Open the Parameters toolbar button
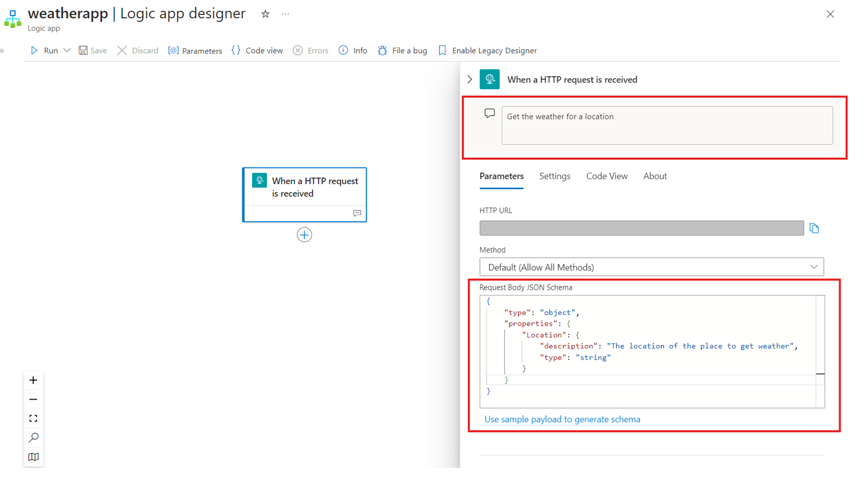Viewport: 868px width, 493px height. point(195,50)
